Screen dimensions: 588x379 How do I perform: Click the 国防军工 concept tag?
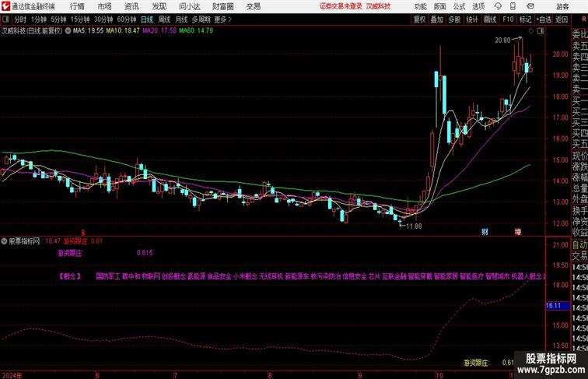coord(108,276)
